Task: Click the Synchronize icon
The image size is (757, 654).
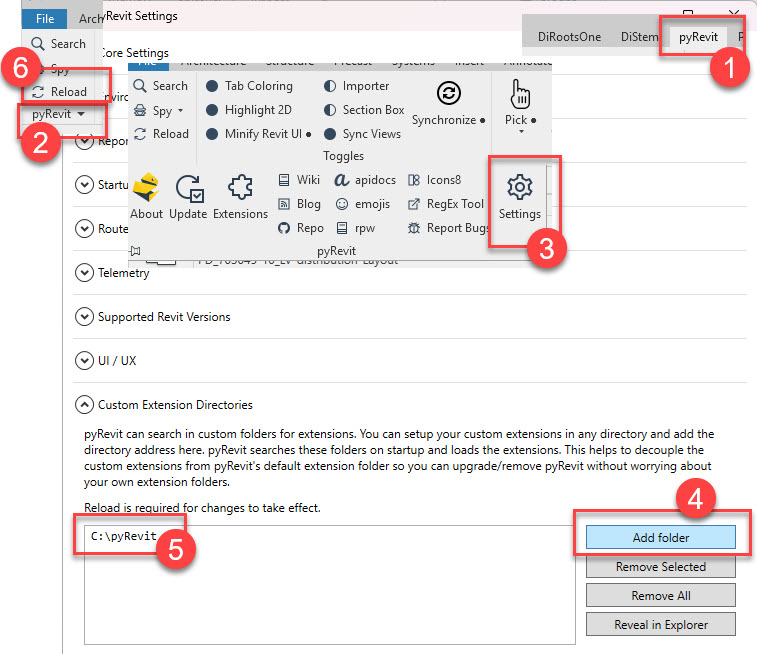Action: (x=449, y=93)
